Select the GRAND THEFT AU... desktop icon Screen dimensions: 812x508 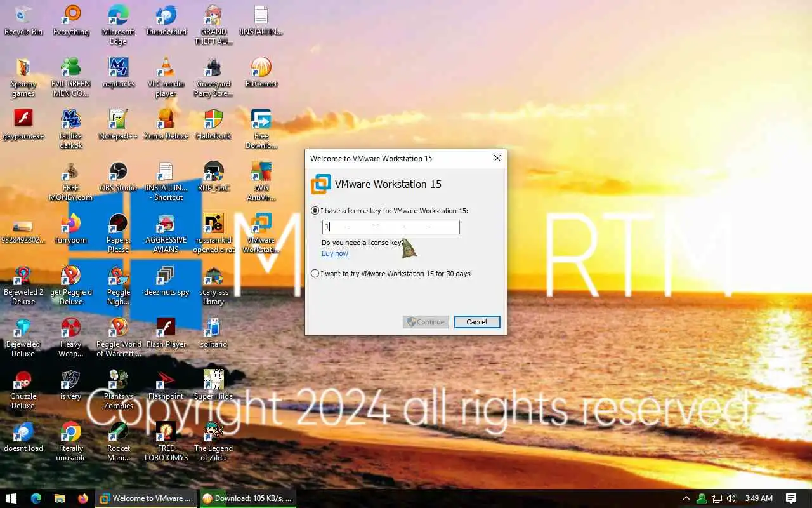click(x=214, y=25)
